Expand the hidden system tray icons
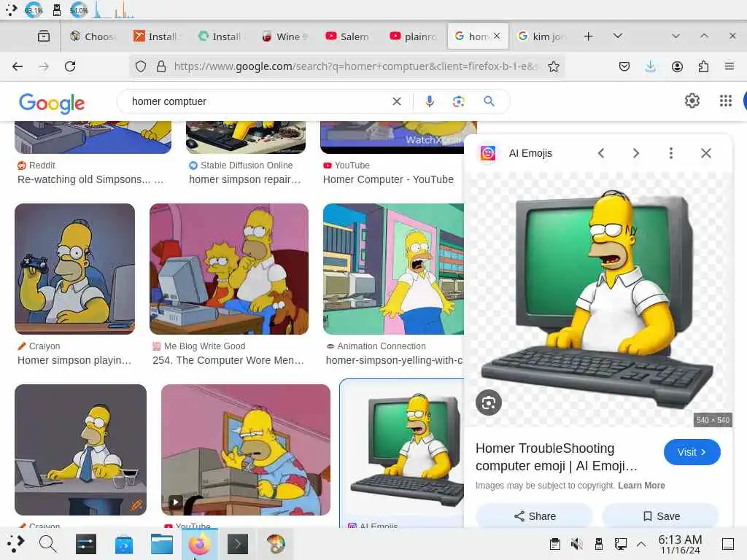Screen dimensions: 747x560 (641, 544)
